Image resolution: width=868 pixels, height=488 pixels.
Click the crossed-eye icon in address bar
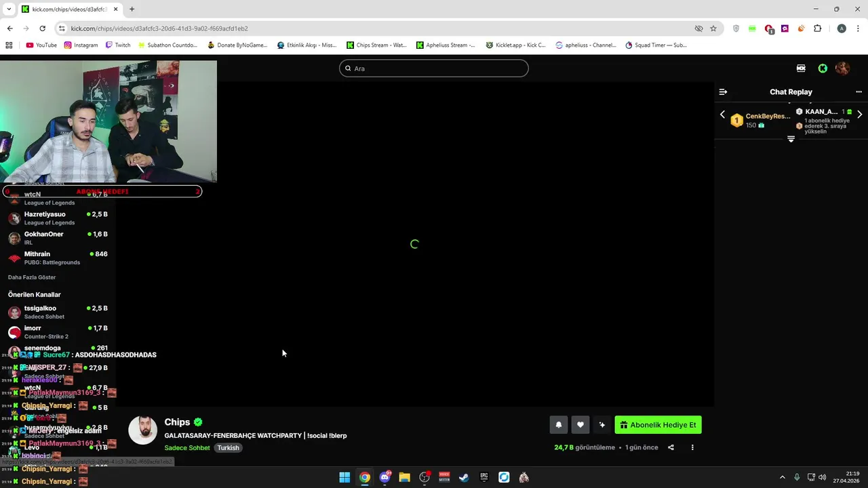pyautogui.click(x=698, y=28)
